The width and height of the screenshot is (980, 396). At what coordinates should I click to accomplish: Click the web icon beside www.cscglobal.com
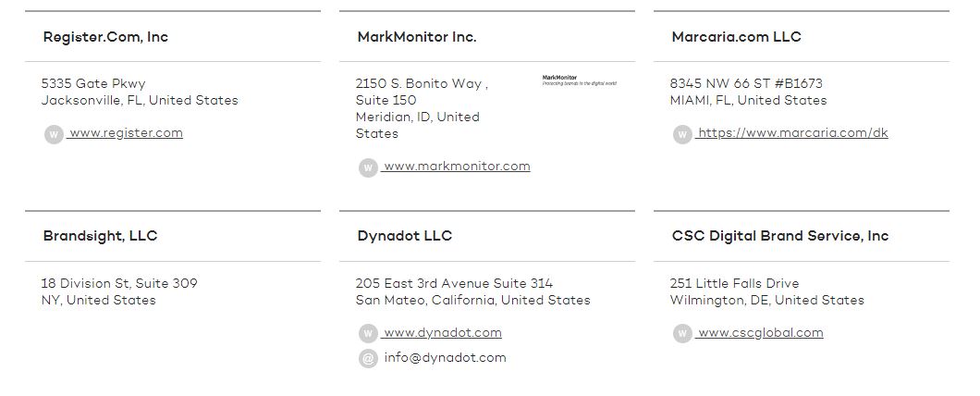click(682, 333)
